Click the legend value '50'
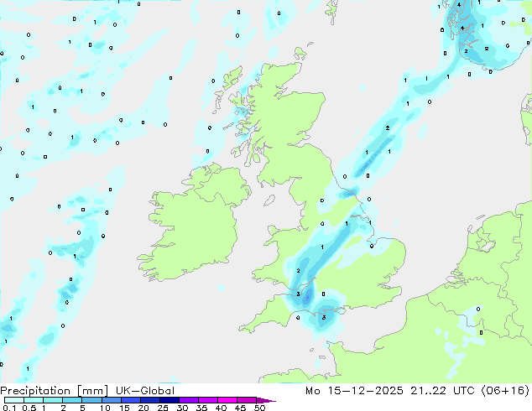The height and width of the screenshot is (411, 532). point(259,408)
